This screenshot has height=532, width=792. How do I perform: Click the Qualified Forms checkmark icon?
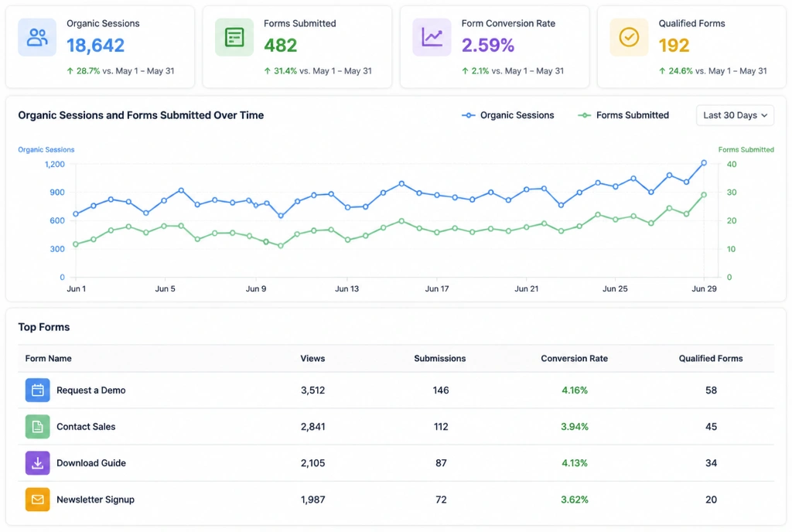pos(629,37)
